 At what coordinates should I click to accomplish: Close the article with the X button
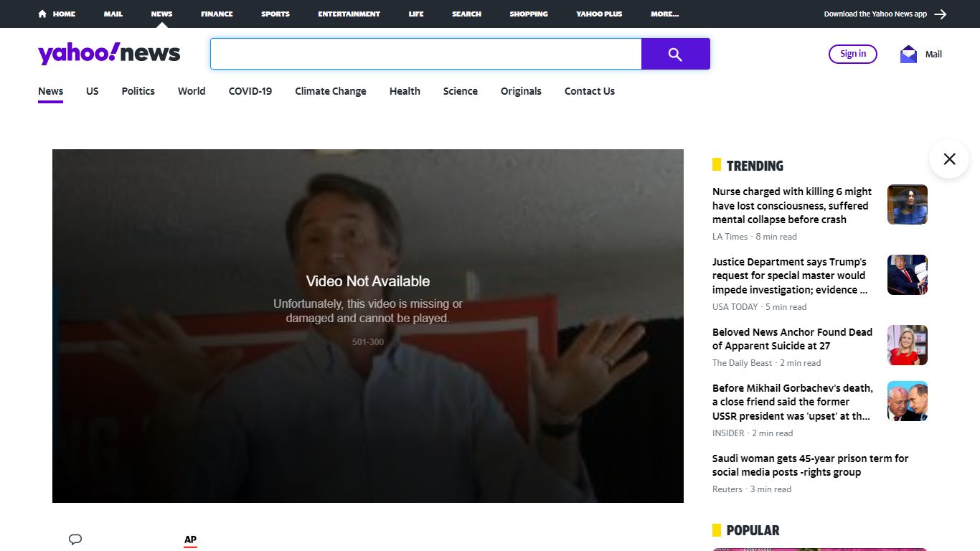(x=949, y=159)
